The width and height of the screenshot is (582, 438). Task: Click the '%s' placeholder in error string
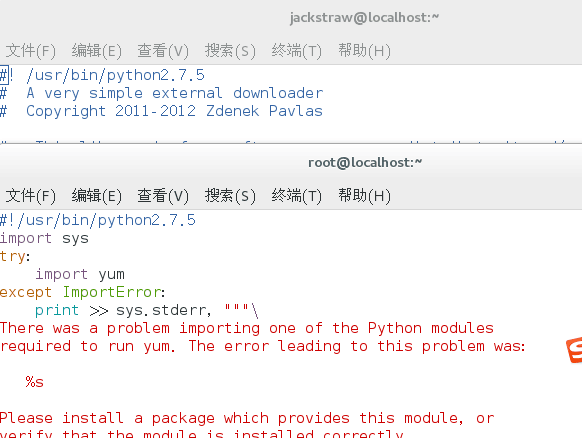point(35,382)
